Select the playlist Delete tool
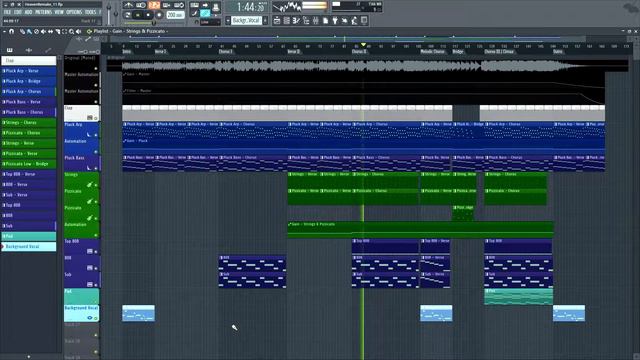Viewport: 640px width, 360px height. (36, 31)
